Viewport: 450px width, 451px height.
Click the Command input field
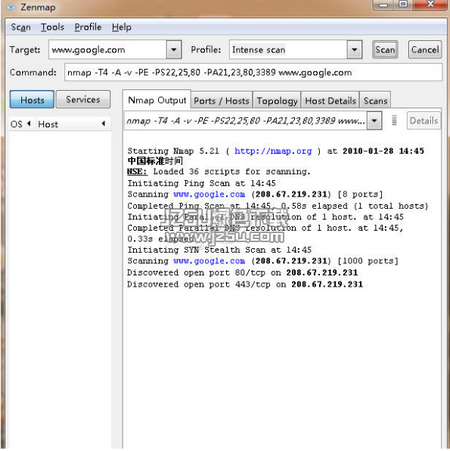253,72
